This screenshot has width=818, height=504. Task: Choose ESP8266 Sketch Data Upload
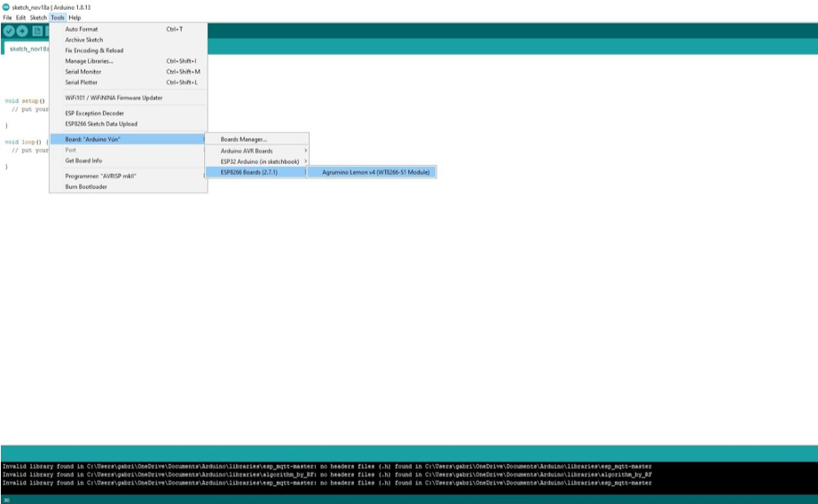coord(129,124)
